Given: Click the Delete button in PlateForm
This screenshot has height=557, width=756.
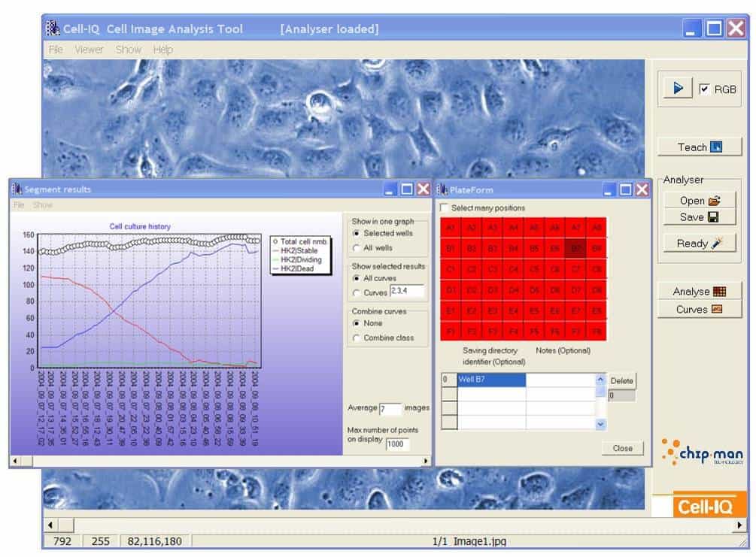Looking at the screenshot, I should pos(621,380).
